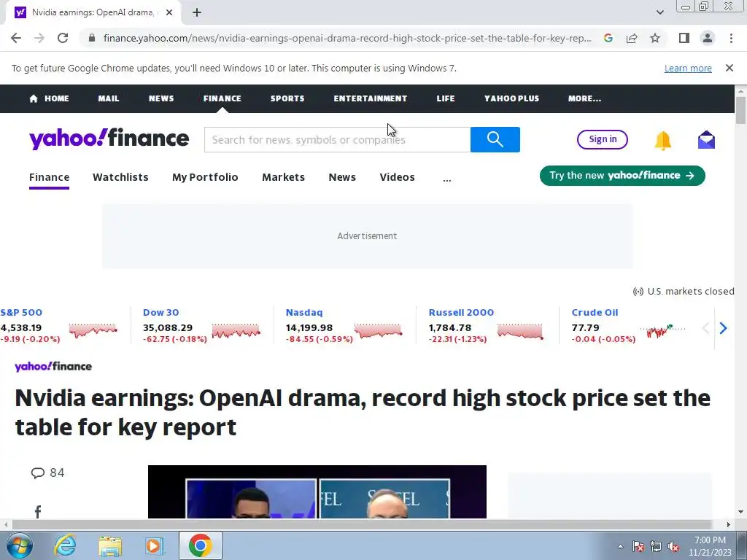The image size is (747, 560).
Task: Open the Chrome three-dot menu
Action: [x=731, y=38]
